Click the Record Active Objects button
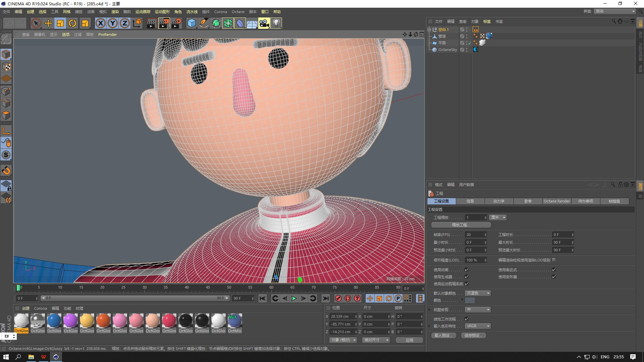 pos(338,298)
